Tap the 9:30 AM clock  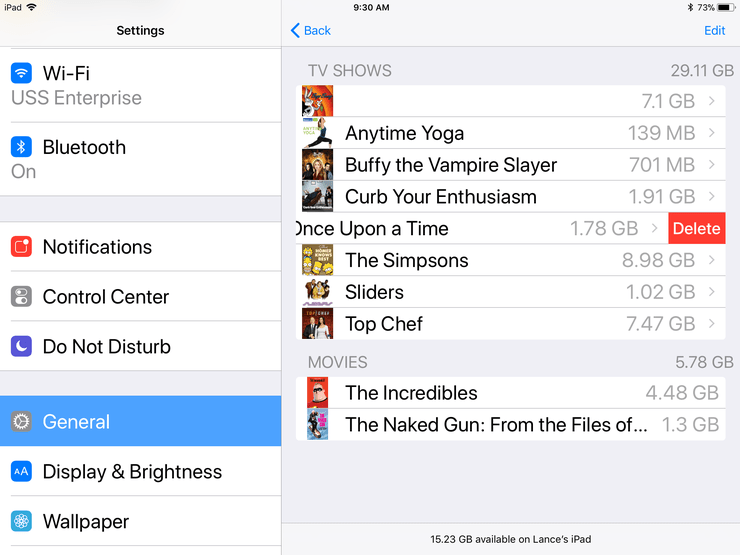(371, 7)
